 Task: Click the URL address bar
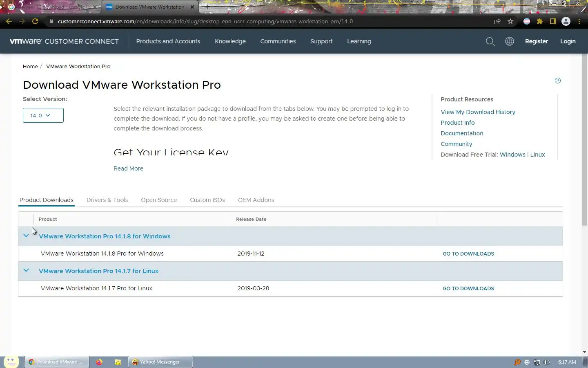coord(269,21)
